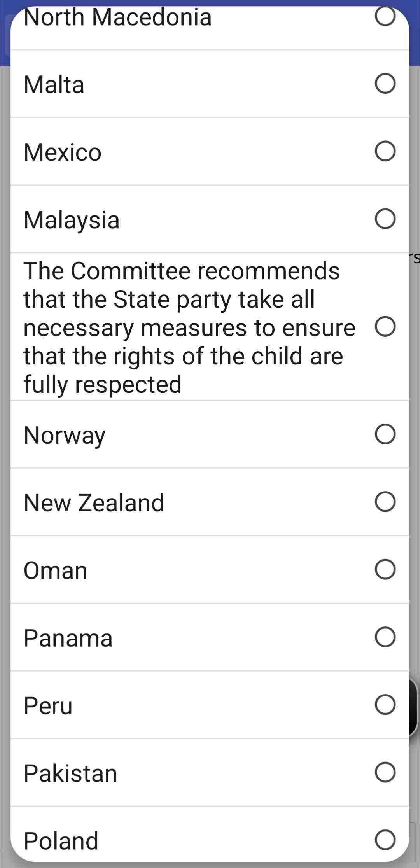Image resolution: width=420 pixels, height=868 pixels.
Task: Choose the Peru radio button
Action: point(385,705)
